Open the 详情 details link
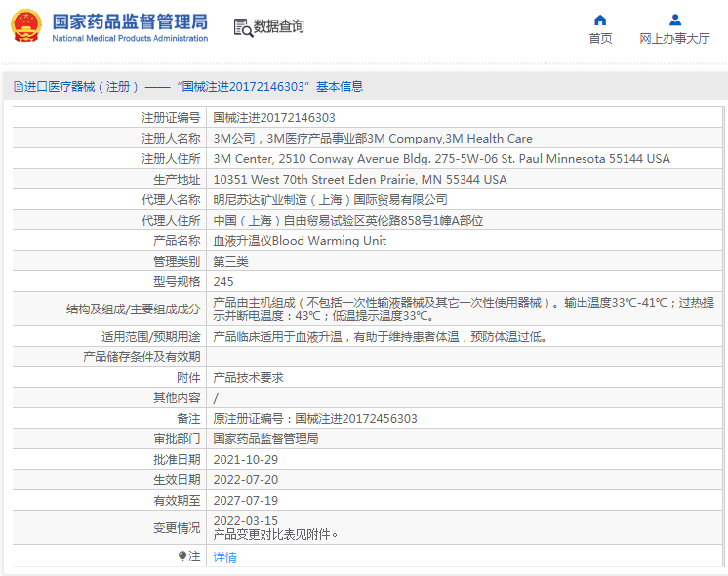 (x=224, y=557)
